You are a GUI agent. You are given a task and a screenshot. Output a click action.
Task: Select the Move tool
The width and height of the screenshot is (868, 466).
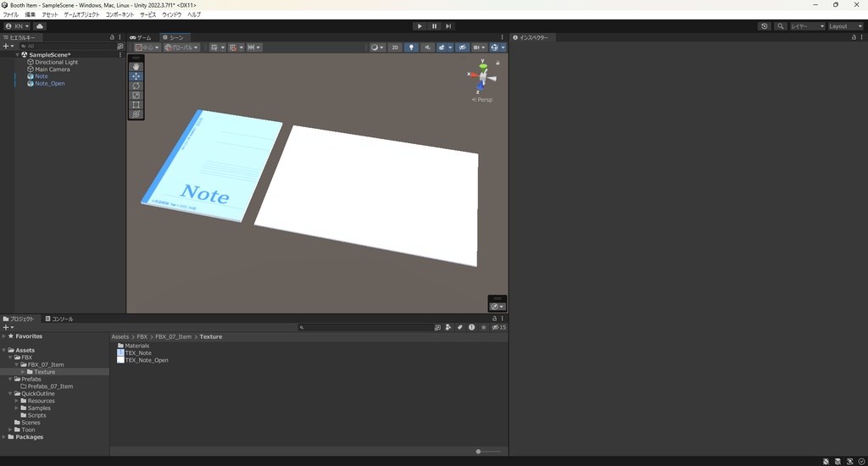tap(136, 76)
